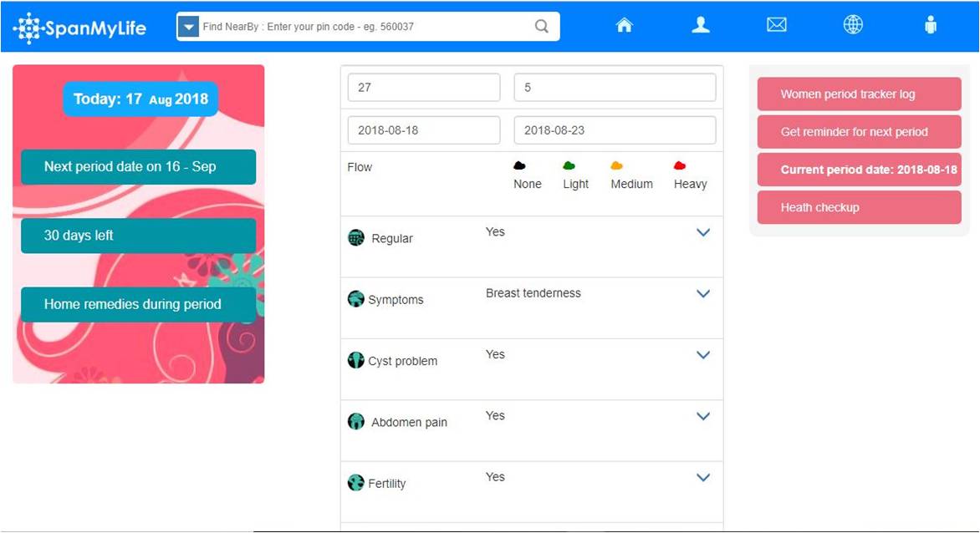Click the Fertility row icon
The image size is (980, 533).
tap(355, 482)
